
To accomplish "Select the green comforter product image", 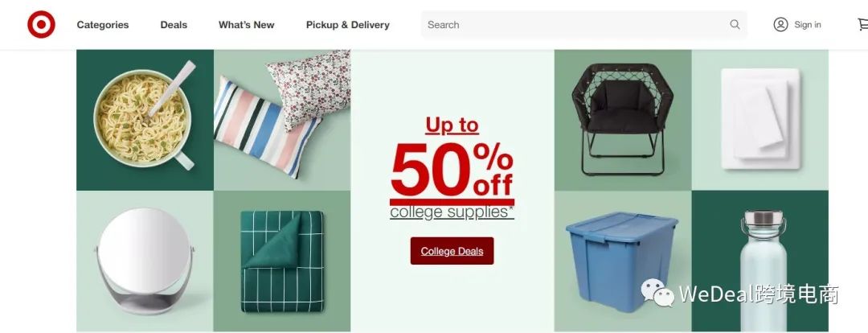I will tap(282, 261).
